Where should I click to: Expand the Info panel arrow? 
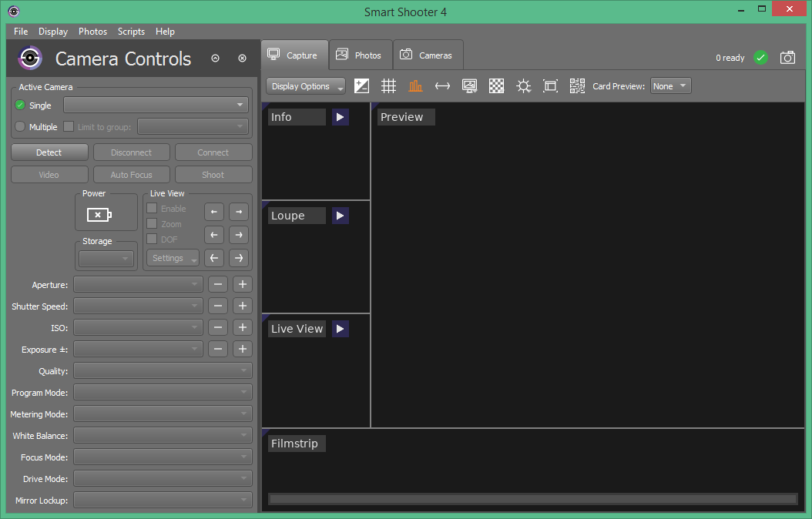tap(341, 117)
